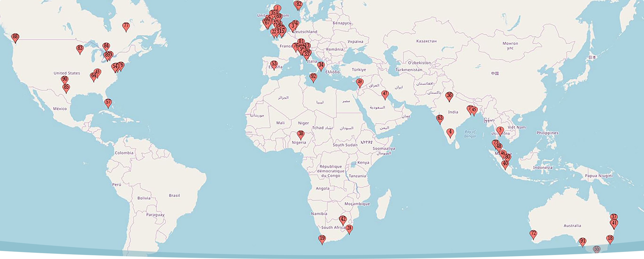Click marker 53 in Spain

pos(274,64)
